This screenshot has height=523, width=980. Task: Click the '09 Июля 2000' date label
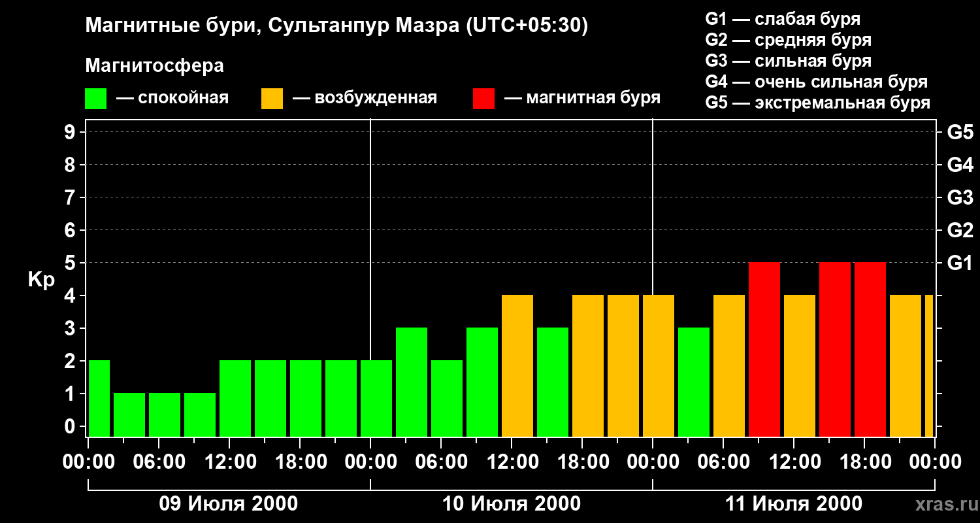[x=229, y=504]
